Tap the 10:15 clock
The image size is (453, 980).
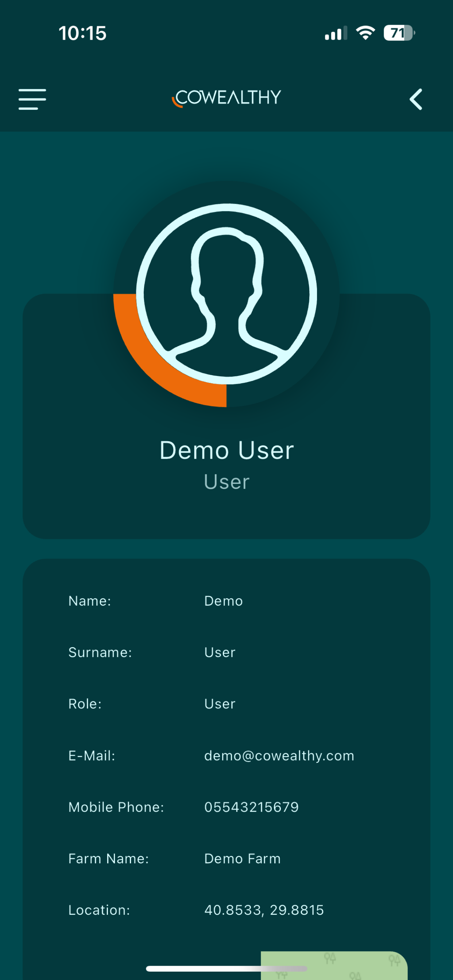coord(82,33)
